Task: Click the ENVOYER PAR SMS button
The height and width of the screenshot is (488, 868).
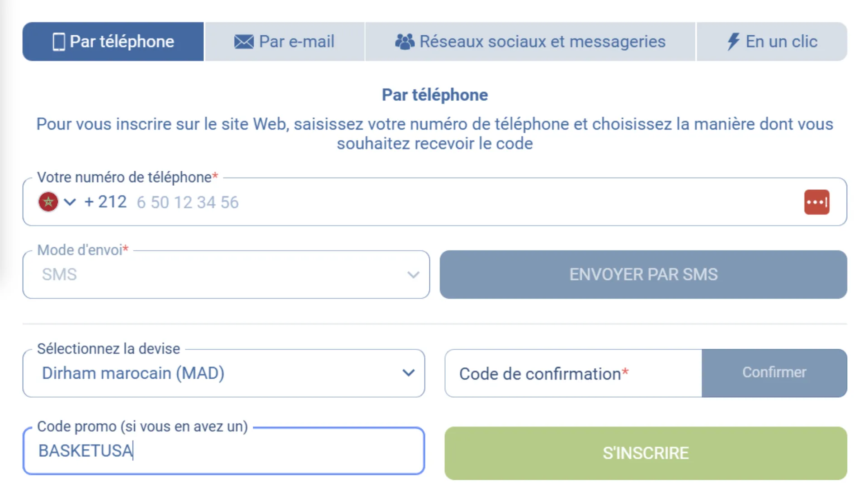Action: 642,274
